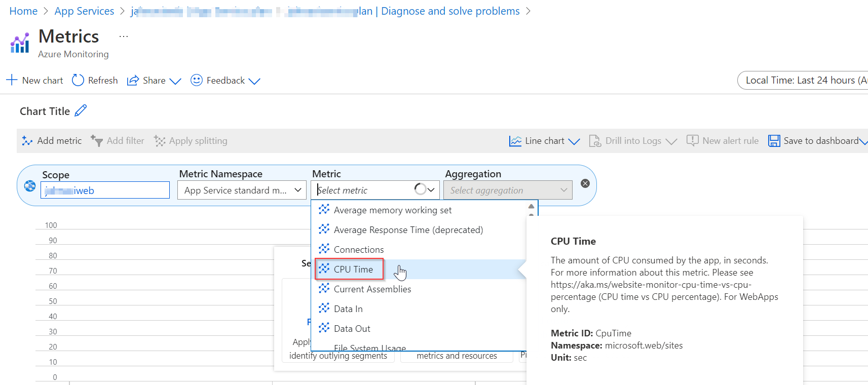Click icon beside Connections metric

pyautogui.click(x=324, y=249)
